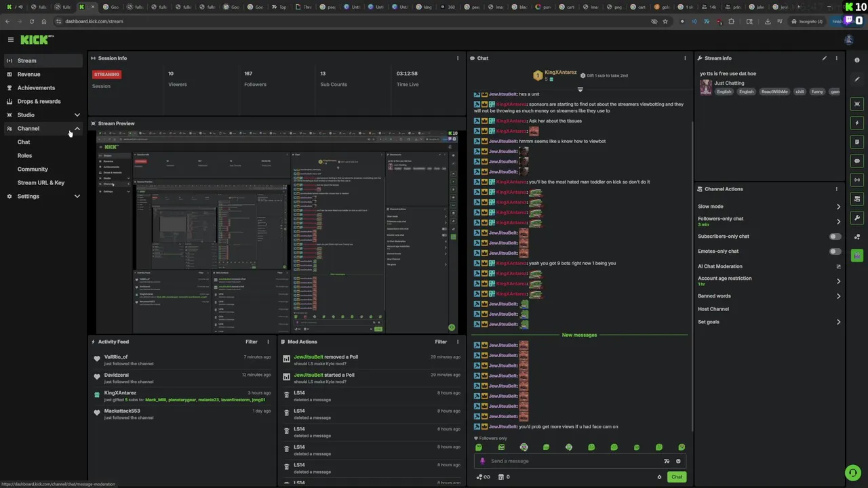Open Community under the Channel section
This screenshot has width=868, height=488.
point(33,169)
